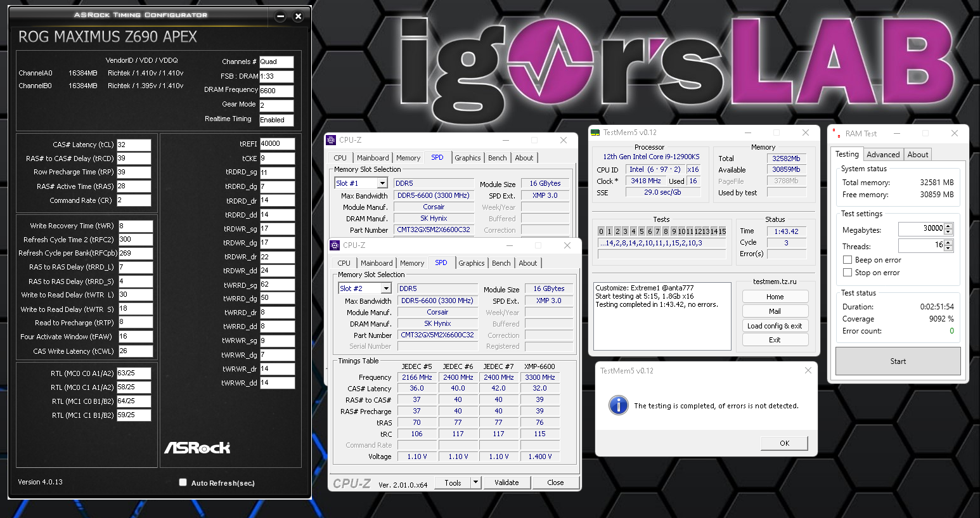This screenshot has width=980, height=518.
Task: Expand the Tools dropdown arrow in CPU-Z
Action: (475, 482)
